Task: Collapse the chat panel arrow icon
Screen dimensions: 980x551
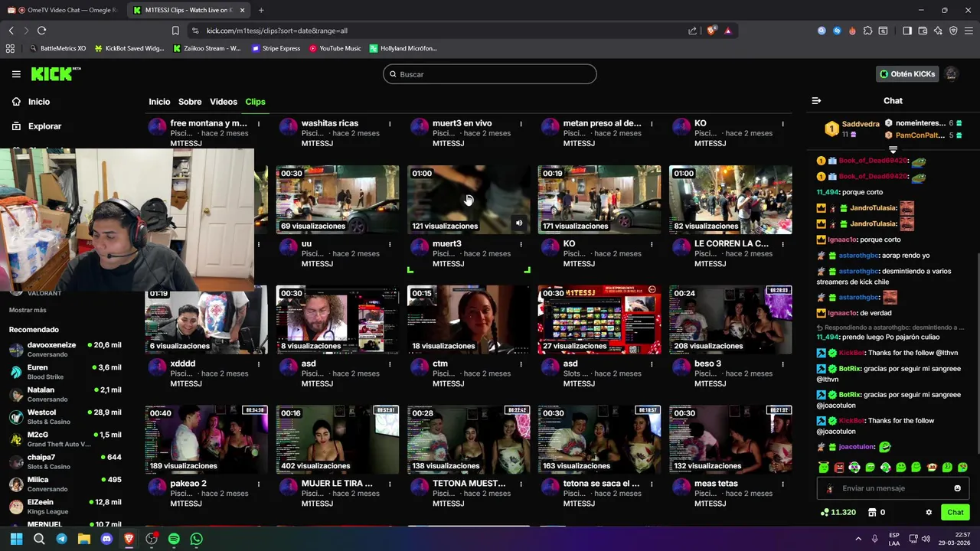Action: pos(816,101)
